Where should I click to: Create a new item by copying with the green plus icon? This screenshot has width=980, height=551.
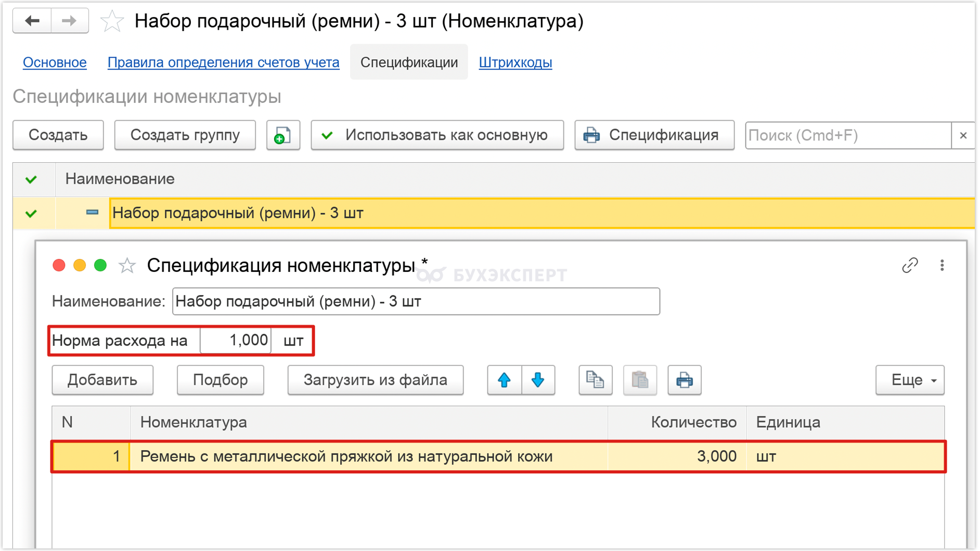pos(283,135)
